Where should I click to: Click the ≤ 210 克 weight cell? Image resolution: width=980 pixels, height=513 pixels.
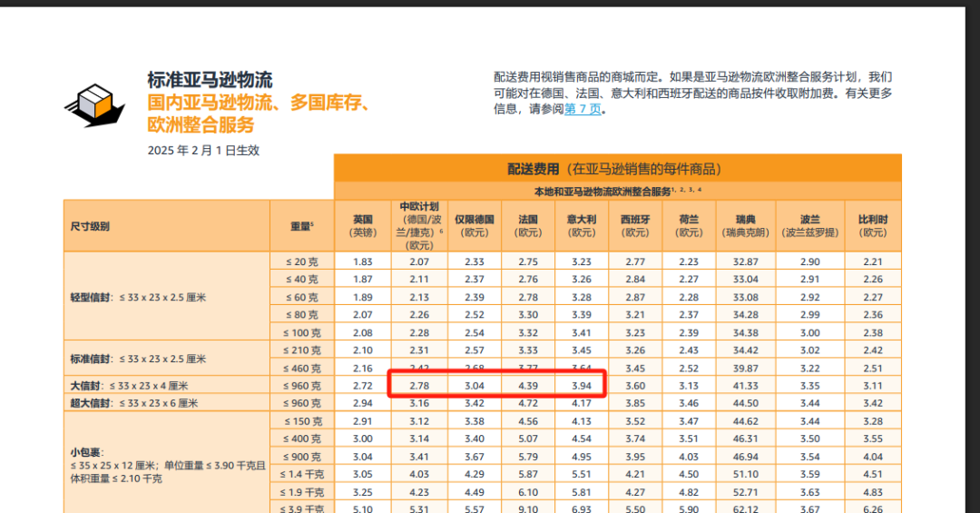pos(302,350)
